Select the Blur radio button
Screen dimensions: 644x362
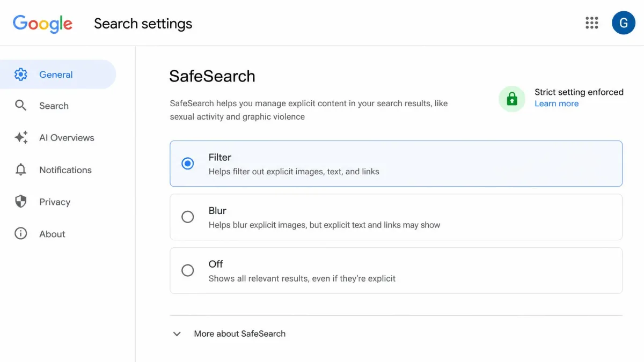[x=187, y=217]
